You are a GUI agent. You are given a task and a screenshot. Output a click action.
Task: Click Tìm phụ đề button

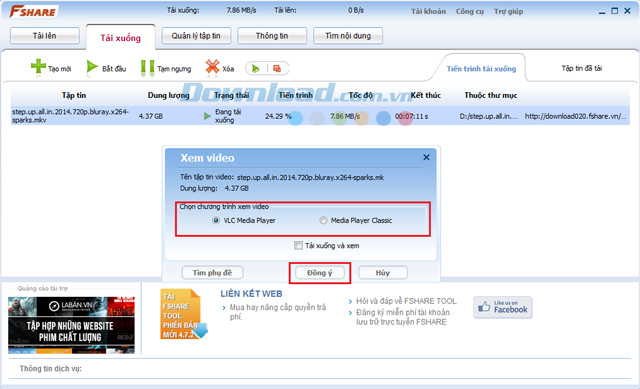pos(212,273)
